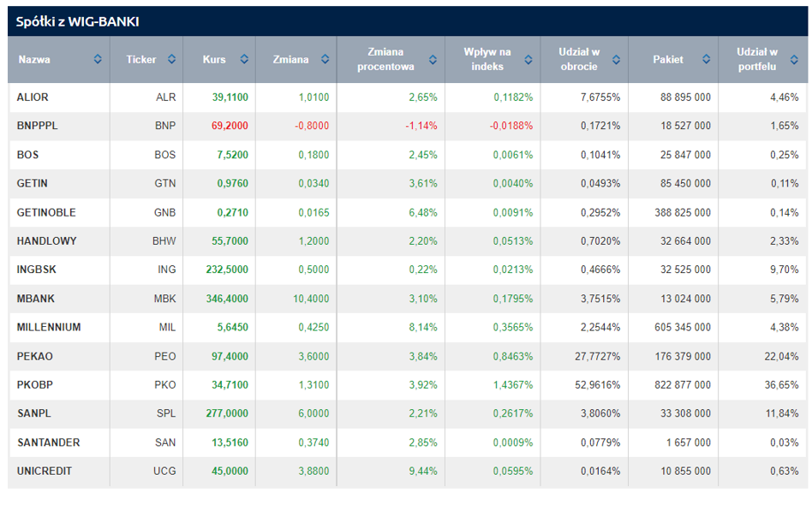The image size is (812, 510).
Task: Open UNICREDIT company name
Action: pos(44,471)
